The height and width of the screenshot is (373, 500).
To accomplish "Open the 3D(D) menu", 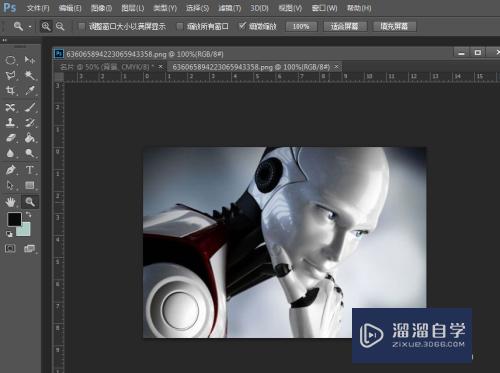I will click(259, 8).
